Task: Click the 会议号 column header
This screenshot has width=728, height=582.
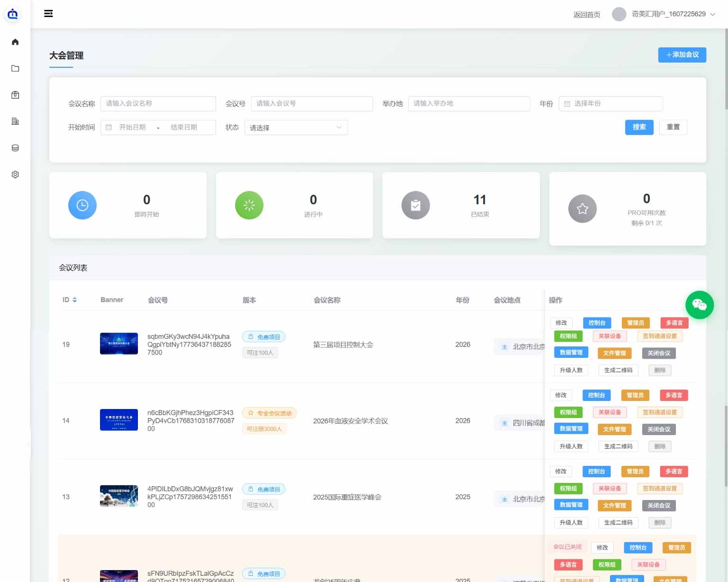Action: pos(158,300)
